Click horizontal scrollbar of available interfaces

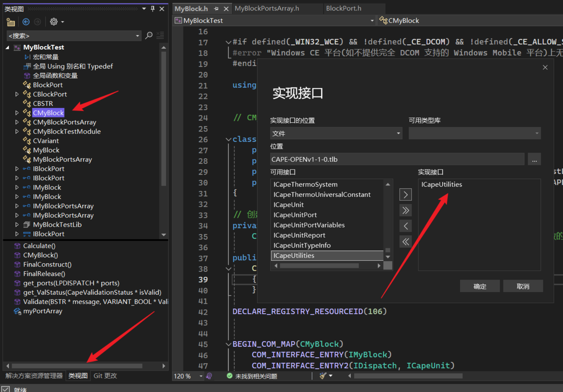(x=319, y=266)
